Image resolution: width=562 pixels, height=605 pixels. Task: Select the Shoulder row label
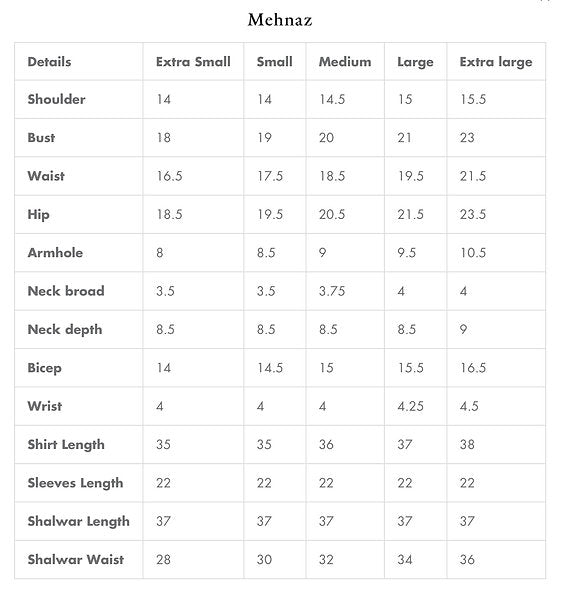pos(56,99)
